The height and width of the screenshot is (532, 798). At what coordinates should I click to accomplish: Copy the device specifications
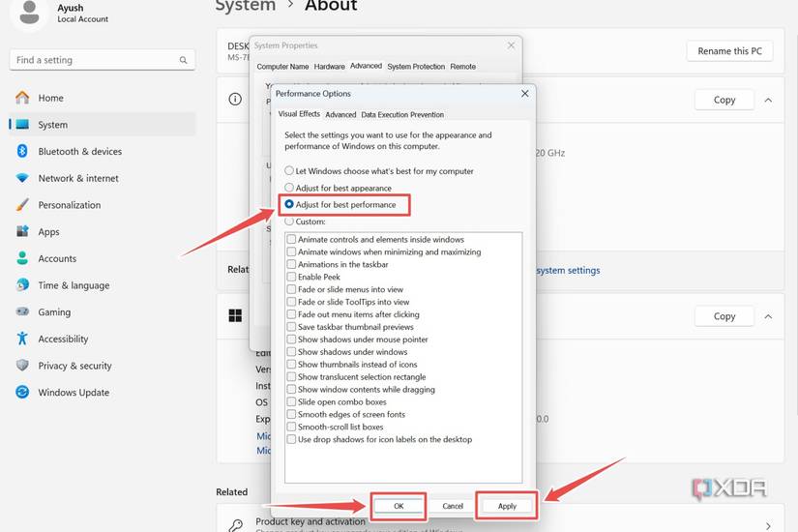[x=724, y=100]
